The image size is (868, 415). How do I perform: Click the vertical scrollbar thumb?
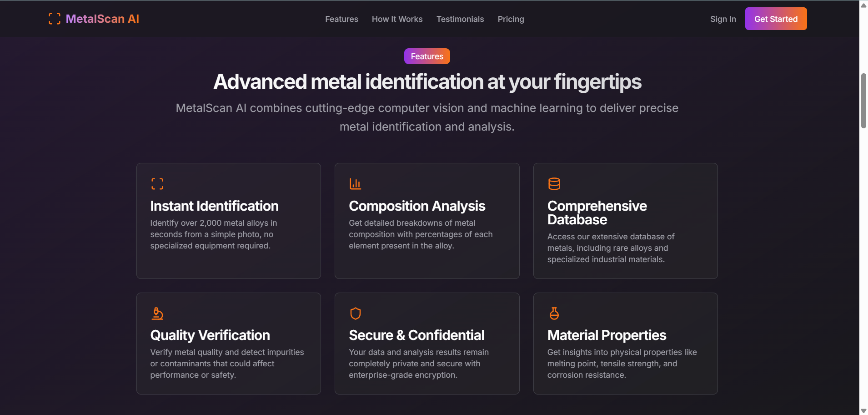[863, 101]
